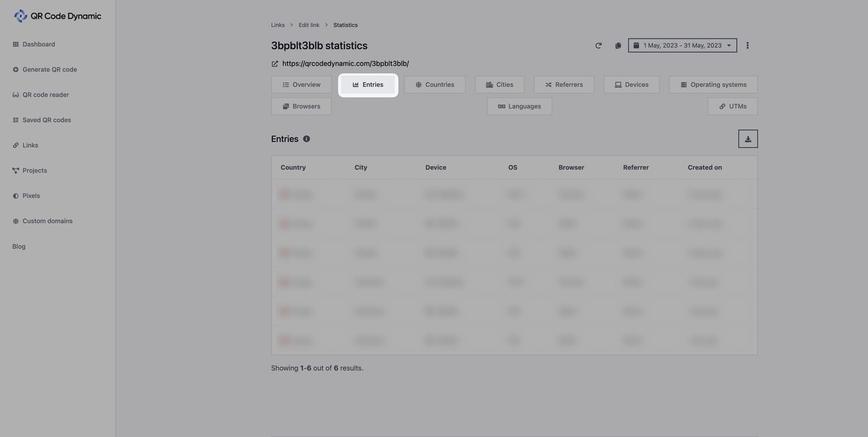Click the Edit link breadcrumb
Image resolution: width=868 pixels, height=437 pixels.
tap(309, 25)
